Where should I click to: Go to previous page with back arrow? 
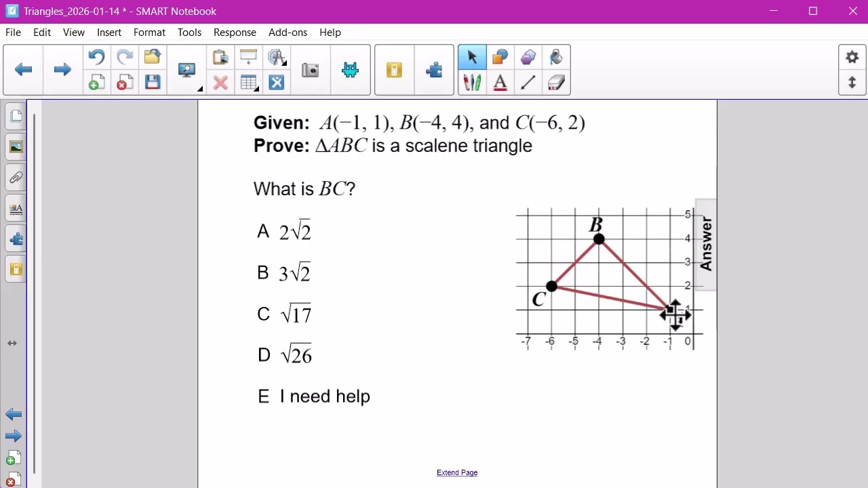[x=24, y=70]
